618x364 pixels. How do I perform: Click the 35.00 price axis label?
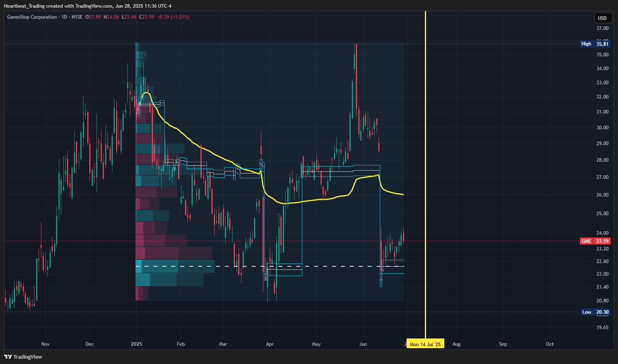pos(602,55)
